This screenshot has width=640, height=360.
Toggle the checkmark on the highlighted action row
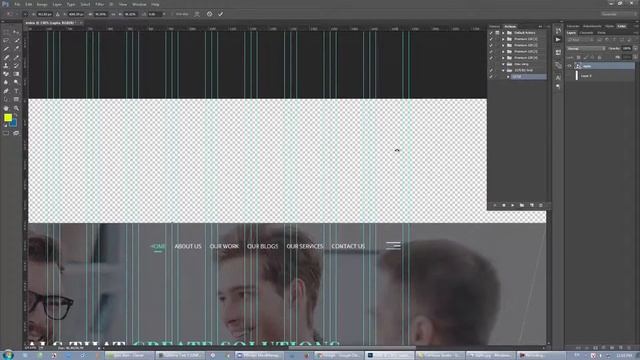point(491,77)
